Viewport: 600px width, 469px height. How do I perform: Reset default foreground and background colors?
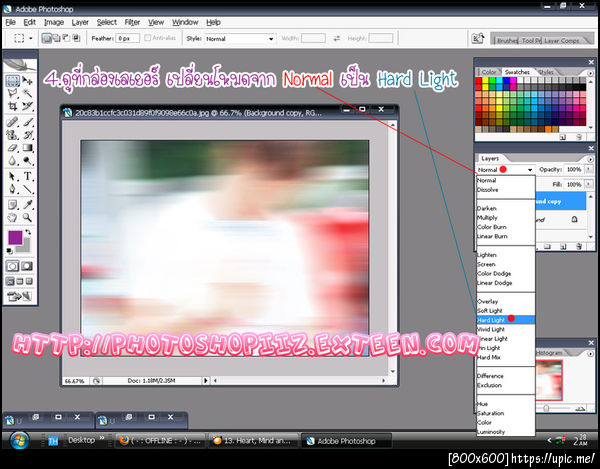point(10,251)
